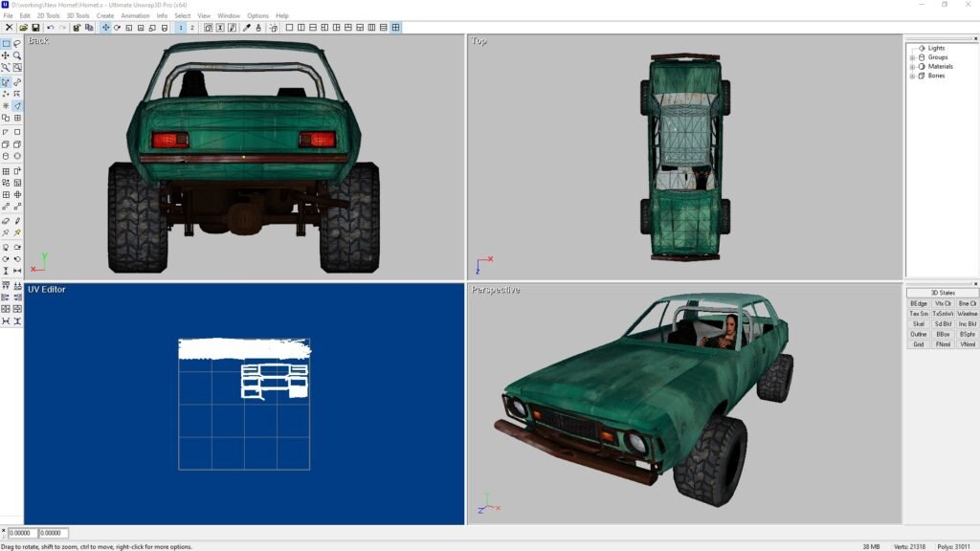Click the Save disk icon

34,28
